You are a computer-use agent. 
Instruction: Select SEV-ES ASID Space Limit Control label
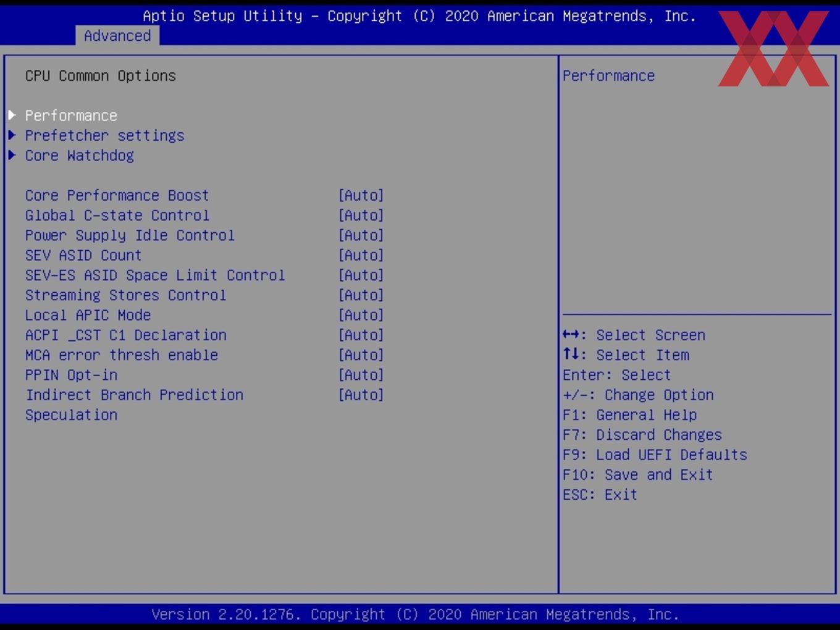155,275
